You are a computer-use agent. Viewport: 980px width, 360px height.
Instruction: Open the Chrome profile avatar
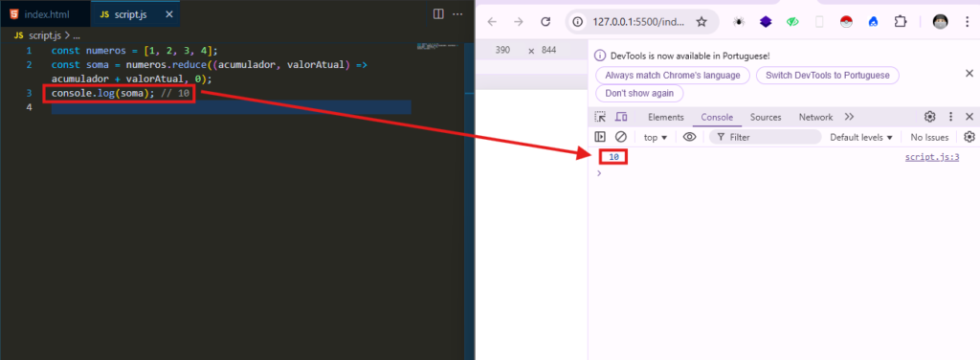click(x=940, y=22)
